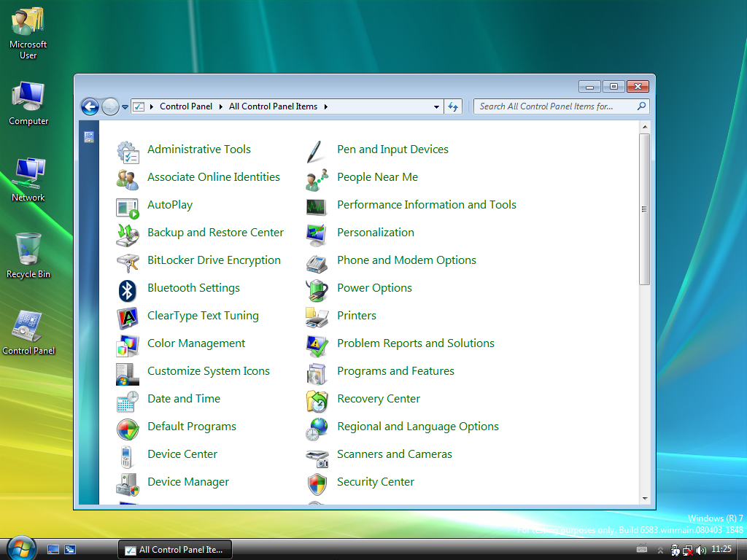Click the Forward navigation button

[x=110, y=106]
